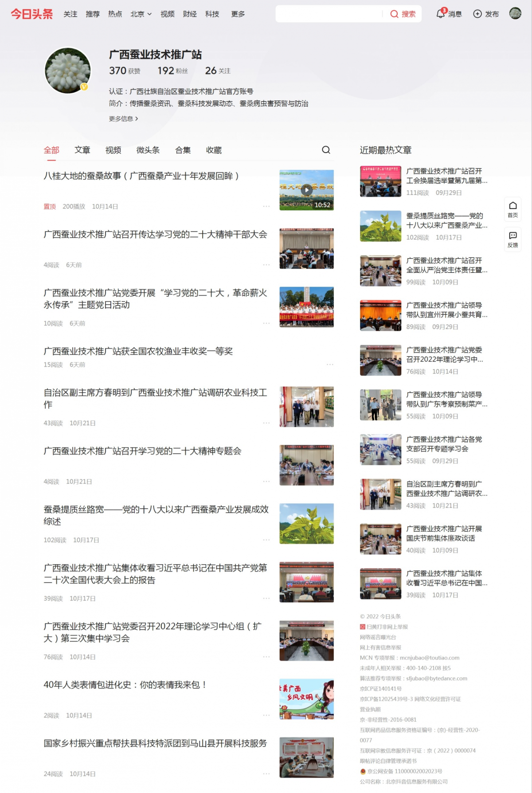Screen dimensions: 532x793
Task: Click the profile's silkworm cocoon avatar
Action: pyautogui.click(x=68, y=71)
